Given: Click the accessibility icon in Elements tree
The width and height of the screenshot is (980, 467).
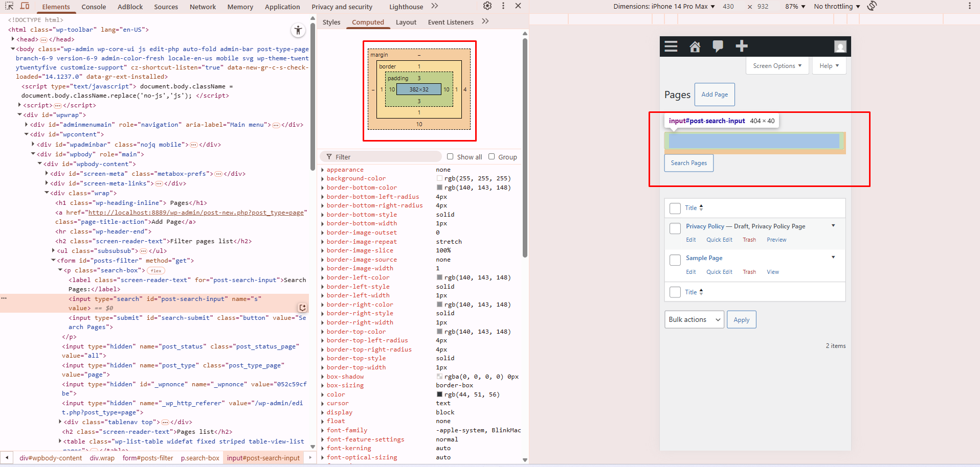Looking at the screenshot, I should coord(298,31).
